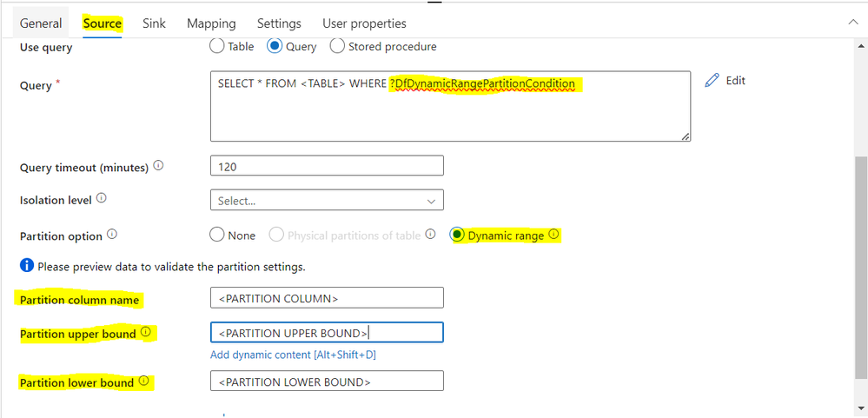The image size is (868, 418).
Task: Select the Dynamic range partition option
Action: tap(457, 235)
